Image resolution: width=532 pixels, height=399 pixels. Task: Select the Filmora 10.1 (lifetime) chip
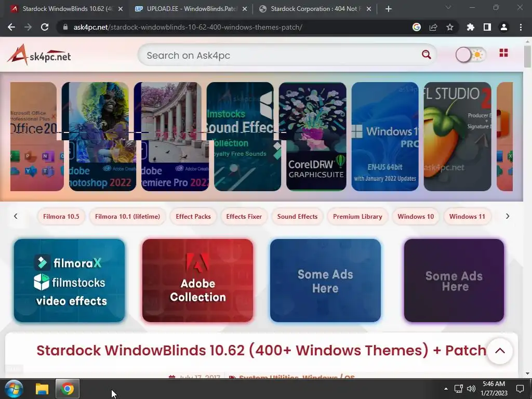click(x=128, y=217)
